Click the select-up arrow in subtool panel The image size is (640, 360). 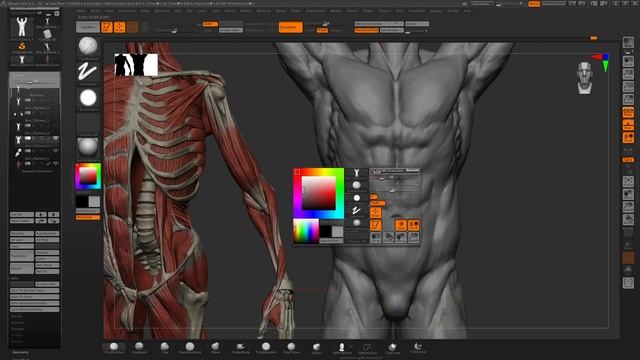(x=41, y=214)
